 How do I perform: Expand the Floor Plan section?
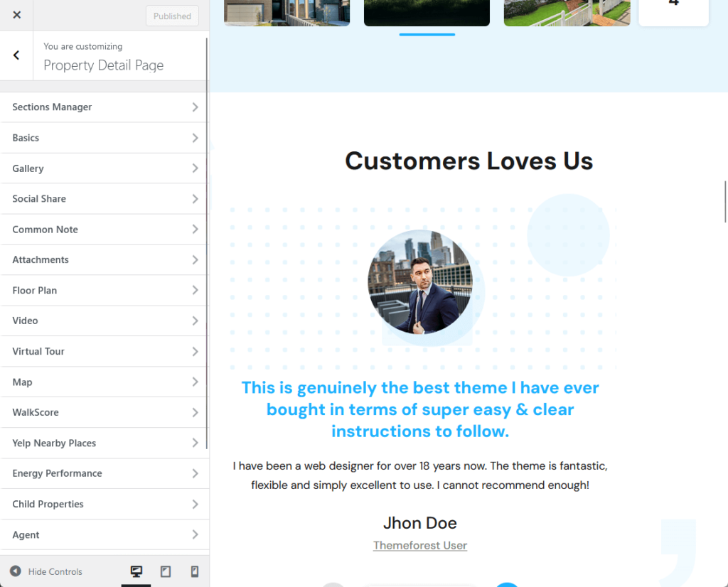coord(104,290)
